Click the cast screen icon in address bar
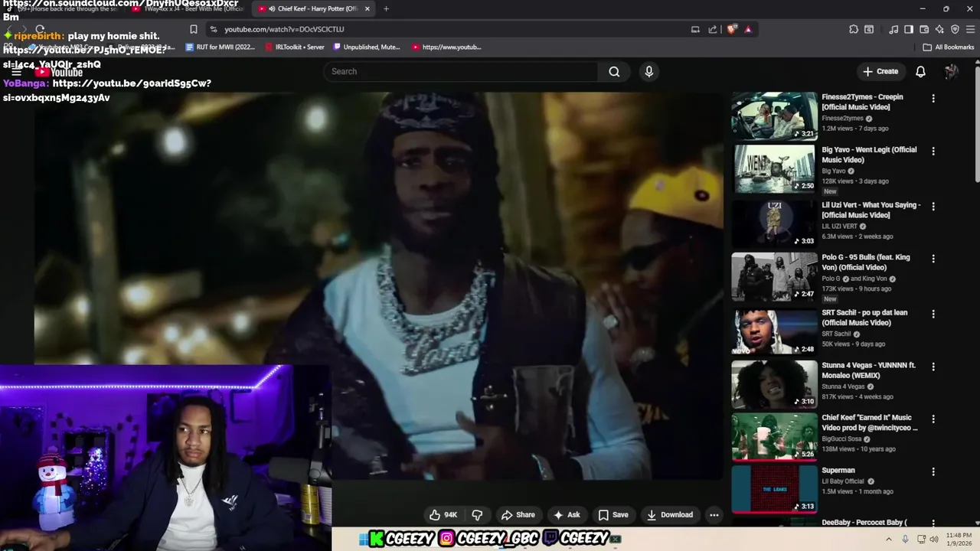The height and width of the screenshot is (551, 980). pos(695,29)
